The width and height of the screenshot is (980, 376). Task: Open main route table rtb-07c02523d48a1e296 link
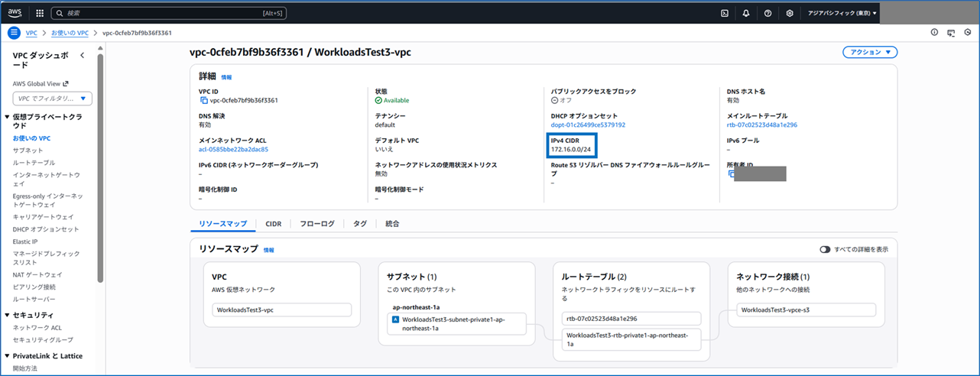click(762, 125)
